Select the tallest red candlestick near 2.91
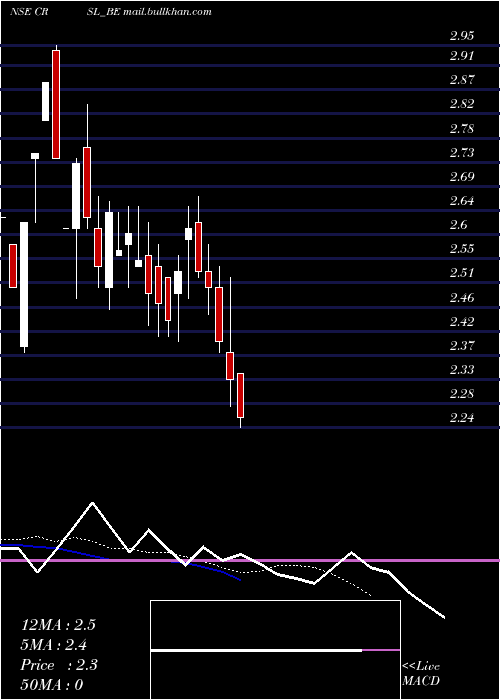 click(56, 104)
